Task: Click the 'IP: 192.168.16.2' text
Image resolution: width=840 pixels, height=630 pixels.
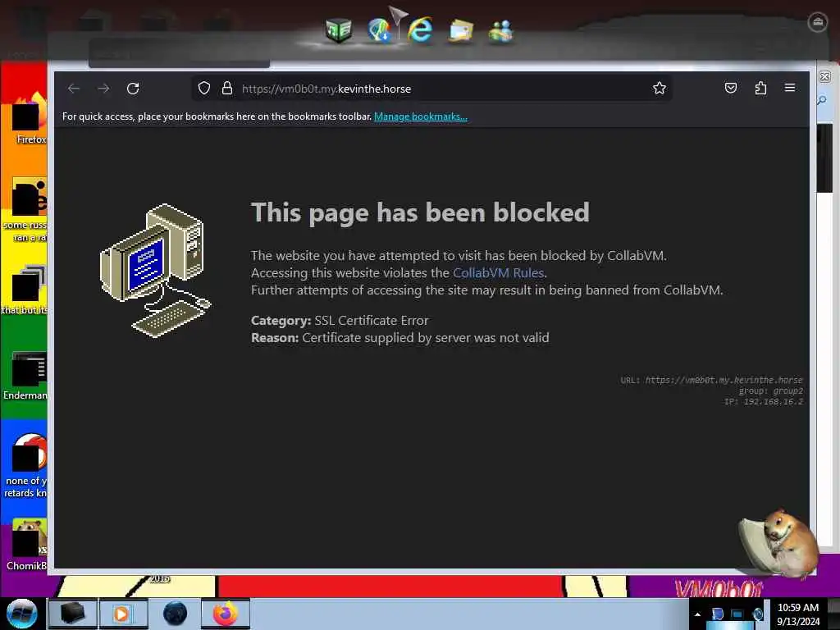Action: click(x=764, y=401)
